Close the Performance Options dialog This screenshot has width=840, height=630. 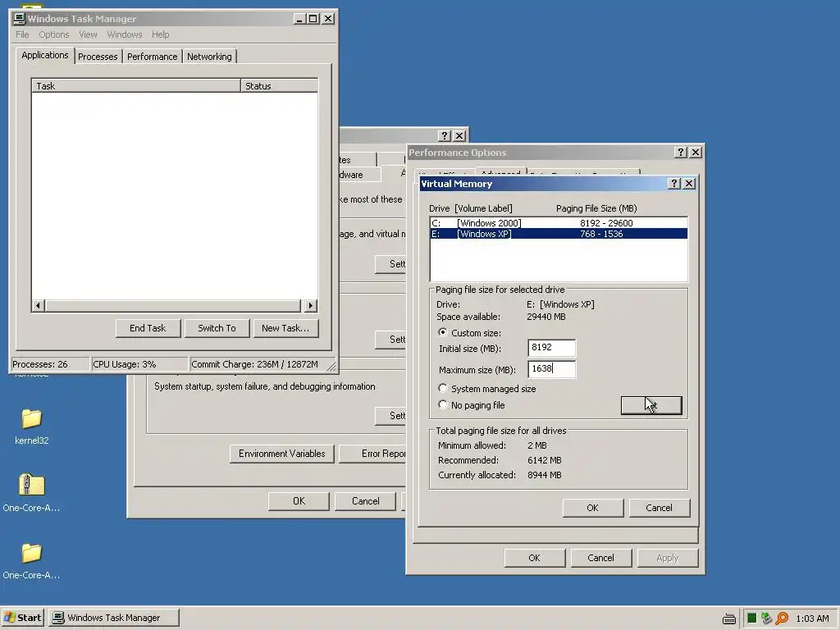(x=696, y=152)
